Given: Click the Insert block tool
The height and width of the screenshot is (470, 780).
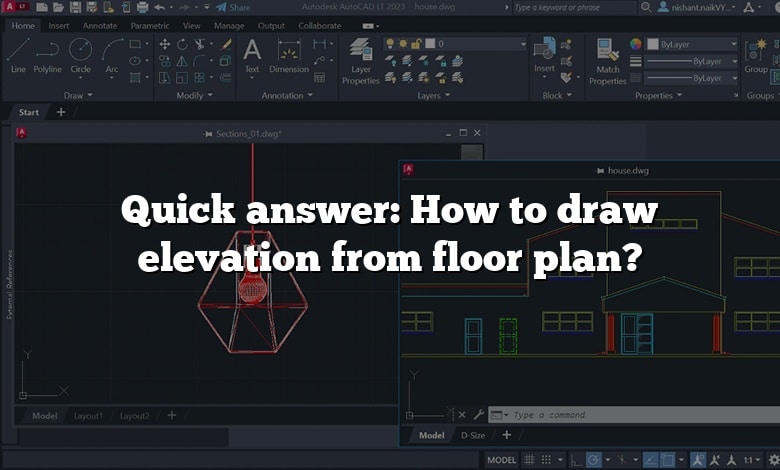Looking at the screenshot, I should (544, 55).
